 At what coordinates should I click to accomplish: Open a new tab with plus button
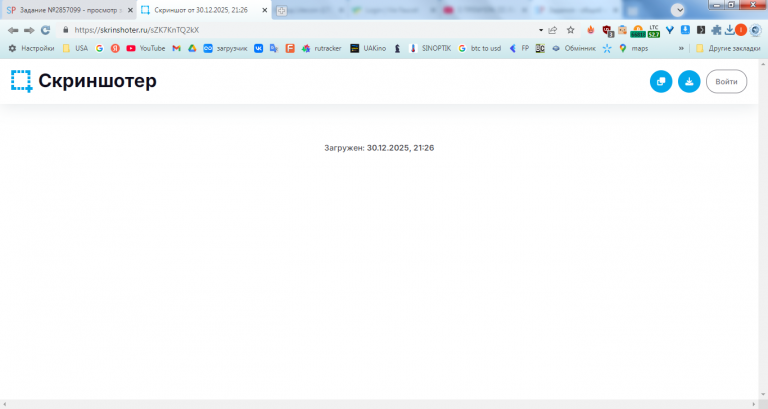281,11
